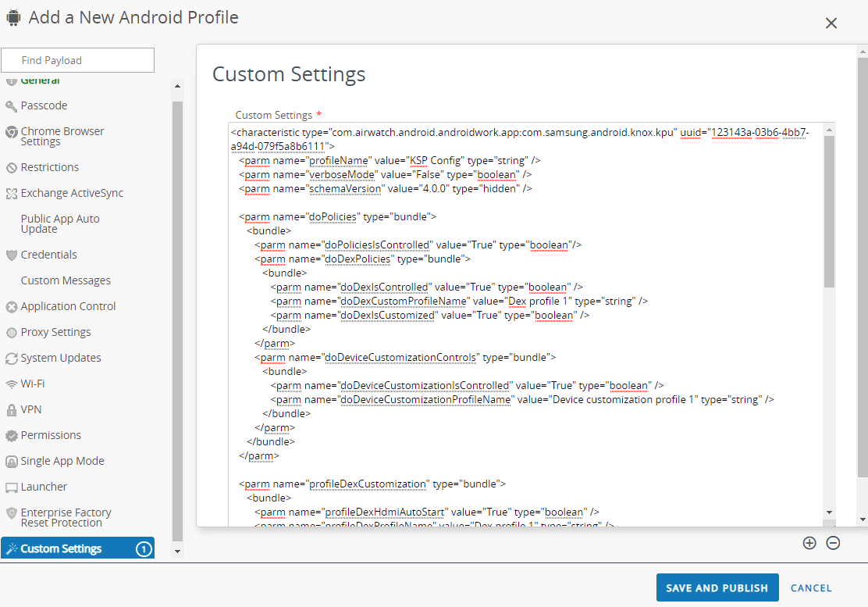Select the Exchange ActiveSync icon
The width and height of the screenshot is (868, 607).
pyautogui.click(x=11, y=193)
